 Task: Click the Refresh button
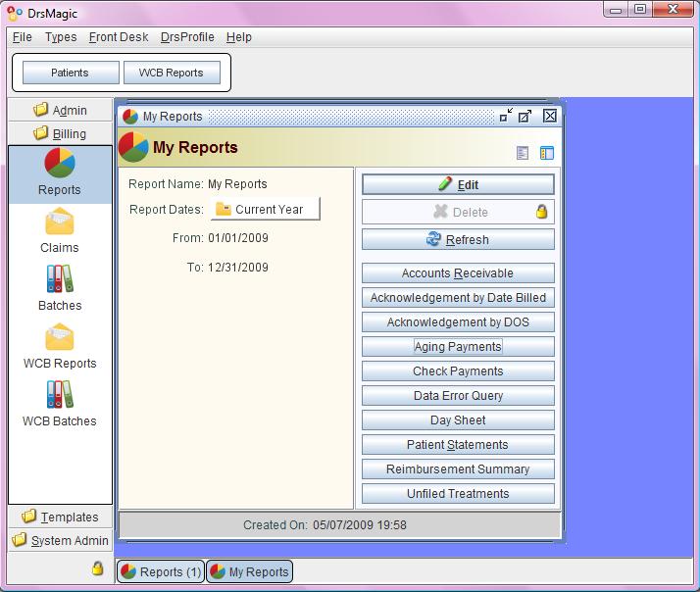tap(458, 239)
